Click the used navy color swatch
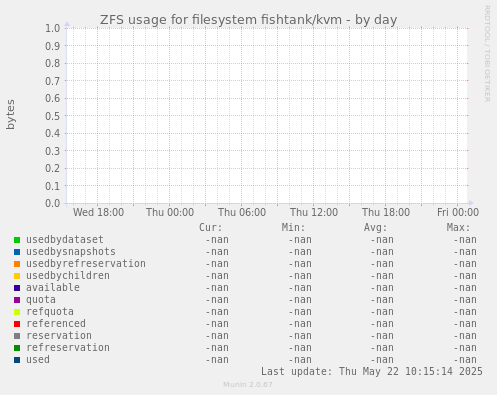The width and height of the screenshot is (497, 395). coord(17,360)
